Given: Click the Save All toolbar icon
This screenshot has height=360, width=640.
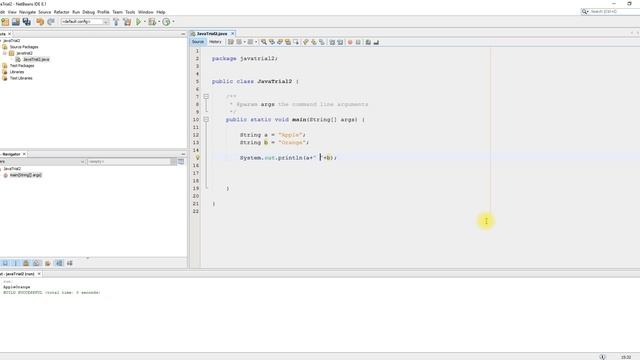Looking at the screenshot, I should pos(27,22).
